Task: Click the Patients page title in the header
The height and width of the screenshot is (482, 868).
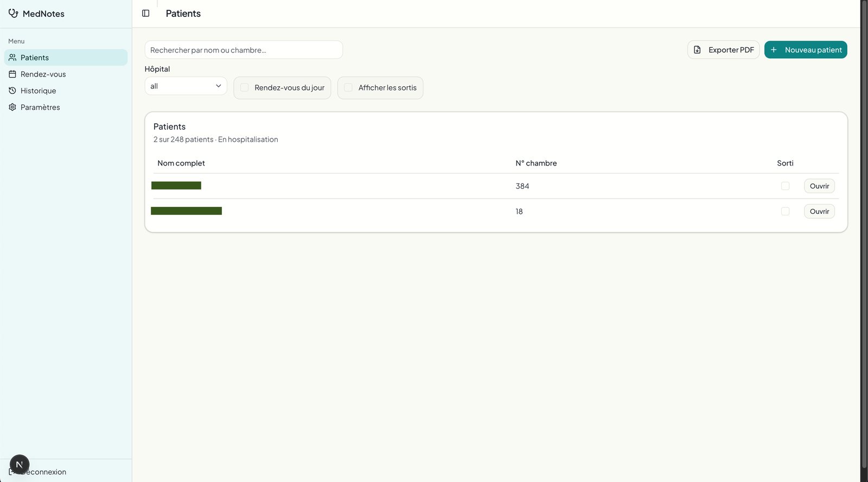Action: pos(183,14)
